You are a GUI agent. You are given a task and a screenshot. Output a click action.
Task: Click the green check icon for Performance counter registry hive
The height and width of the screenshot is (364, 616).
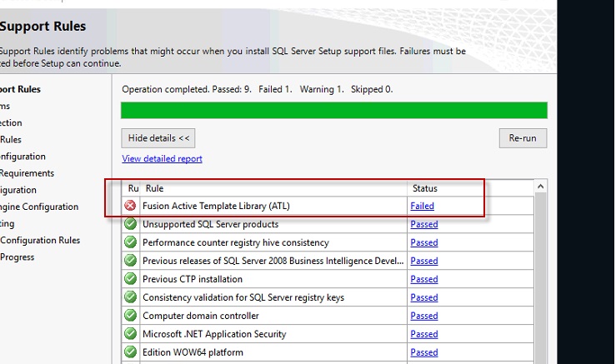[x=130, y=242]
